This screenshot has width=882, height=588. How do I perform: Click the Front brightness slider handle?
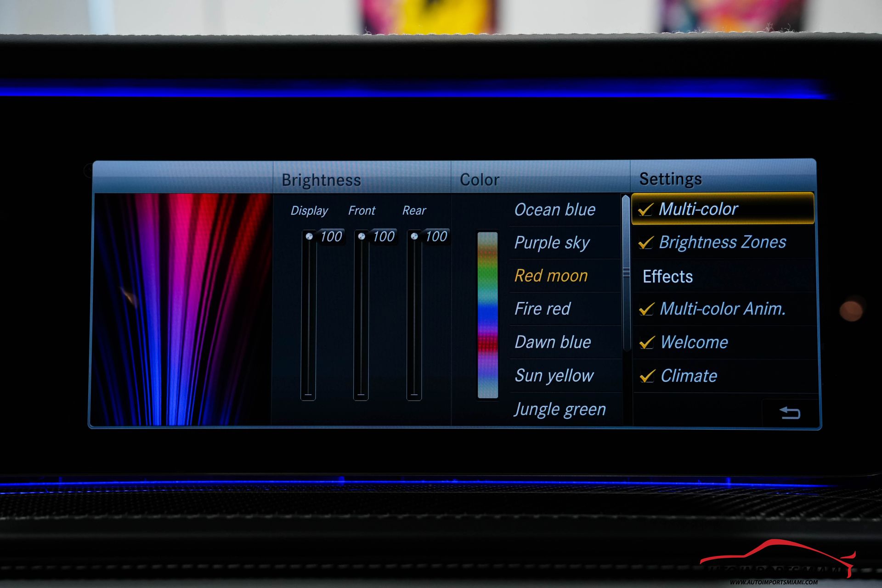click(x=362, y=236)
